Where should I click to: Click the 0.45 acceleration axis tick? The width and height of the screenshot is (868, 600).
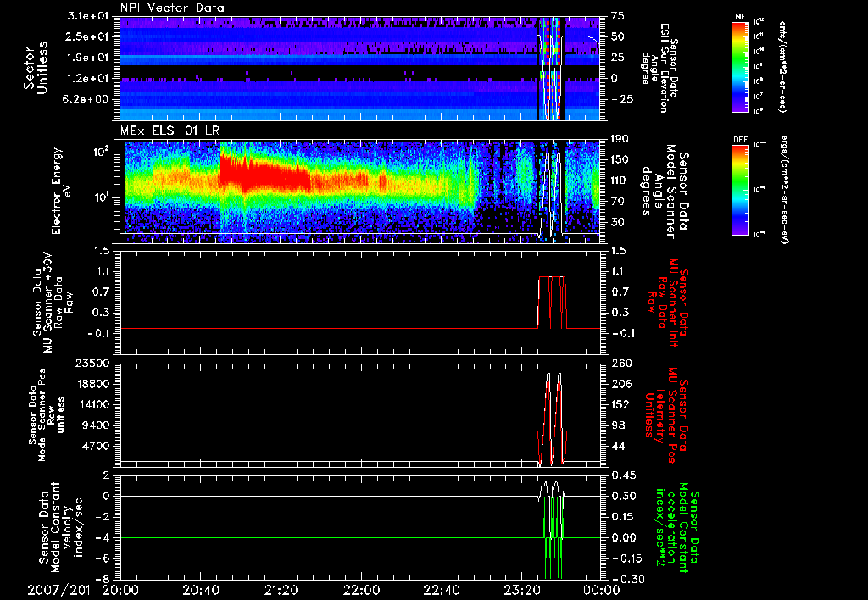pos(624,475)
